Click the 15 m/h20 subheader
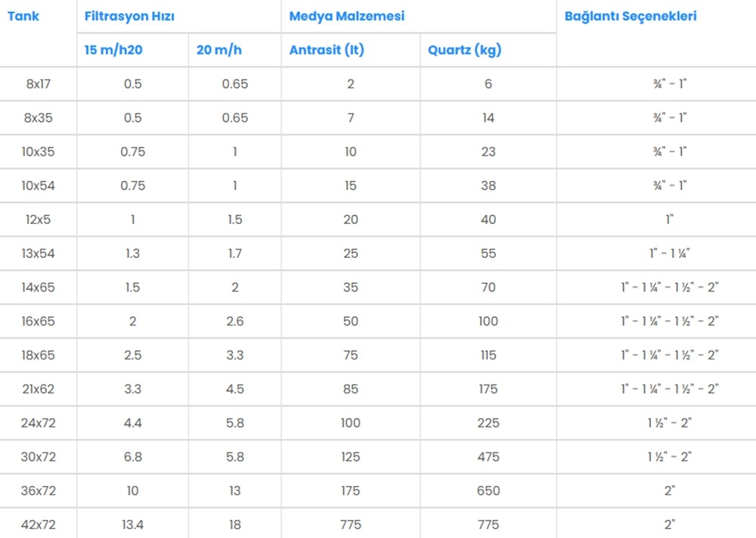The image size is (756, 538). (x=113, y=51)
